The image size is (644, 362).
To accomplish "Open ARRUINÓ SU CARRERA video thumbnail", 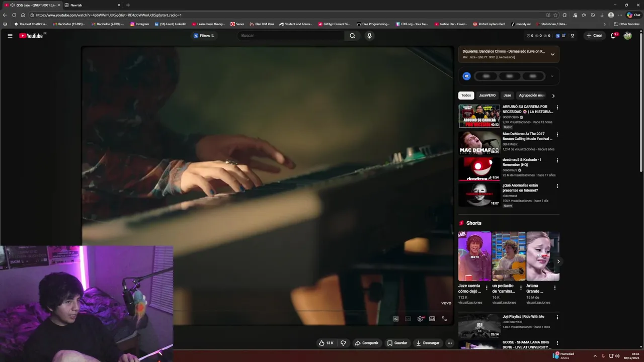I will pos(479,116).
